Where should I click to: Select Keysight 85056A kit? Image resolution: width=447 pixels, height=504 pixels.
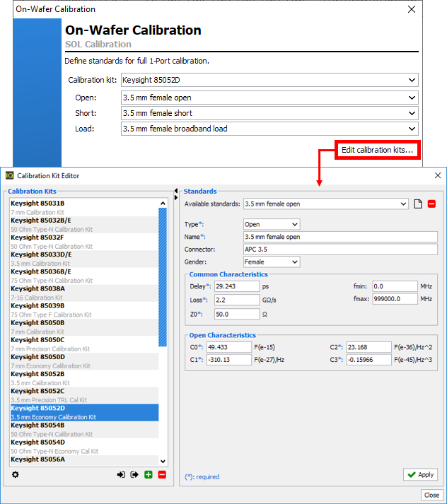pos(84,459)
